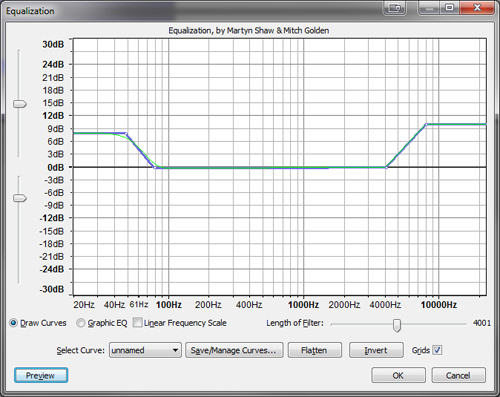Select the Draw Curves radio option

point(14,323)
